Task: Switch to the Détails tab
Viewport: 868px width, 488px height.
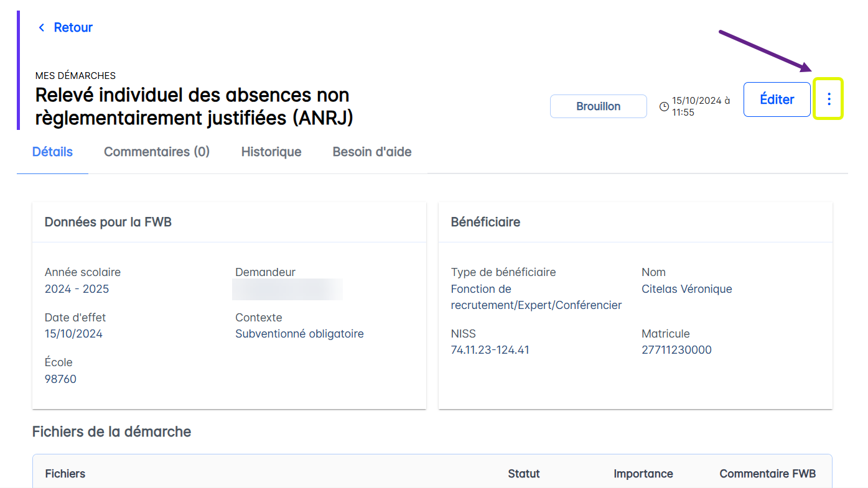Action: (52, 152)
